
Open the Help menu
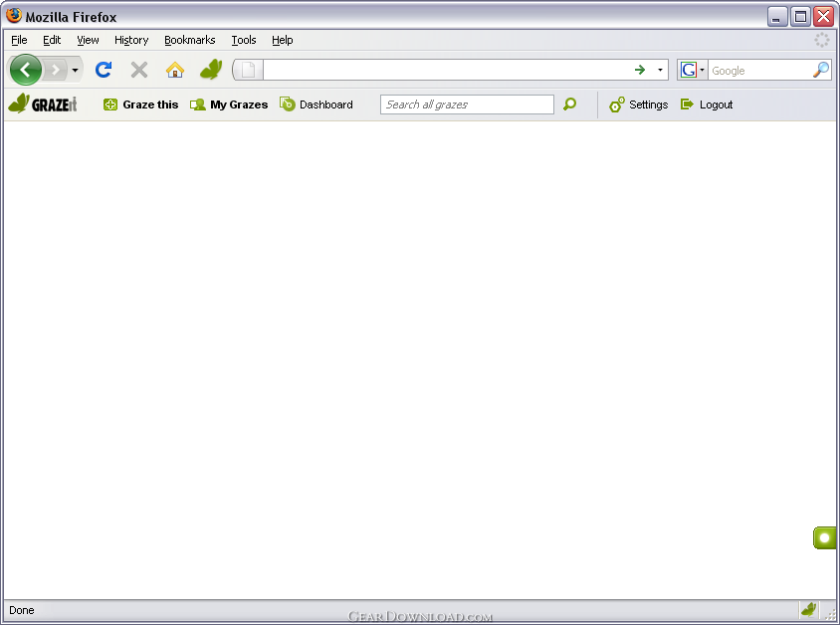[283, 40]
